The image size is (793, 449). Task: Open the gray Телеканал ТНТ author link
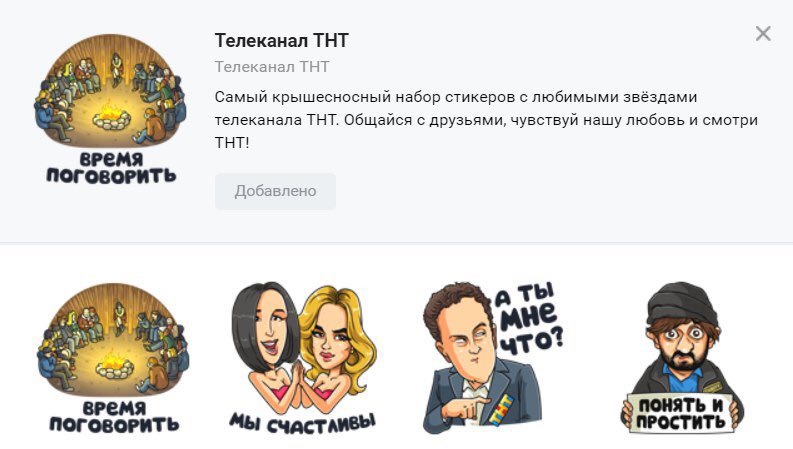(272, 67)
